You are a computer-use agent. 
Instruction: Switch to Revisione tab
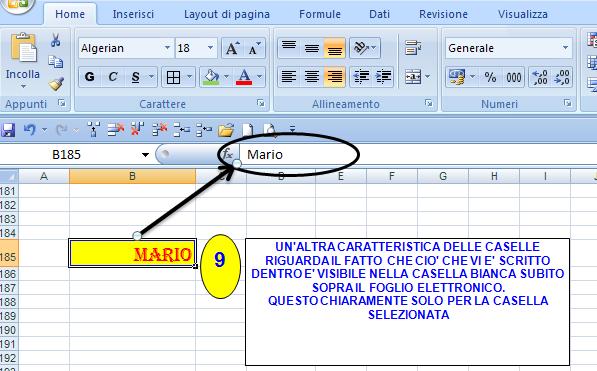(443, 14)
